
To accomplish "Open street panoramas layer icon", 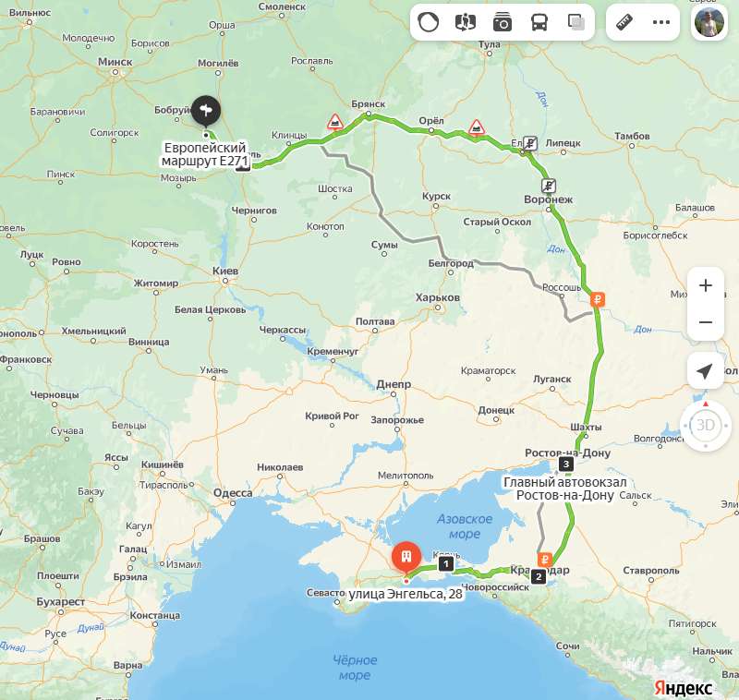I will 466,22.
